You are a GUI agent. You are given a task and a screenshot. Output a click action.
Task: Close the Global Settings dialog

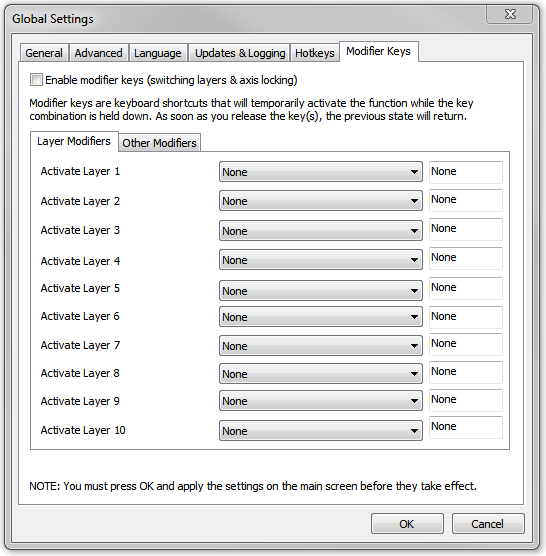(x=509, y=15)
